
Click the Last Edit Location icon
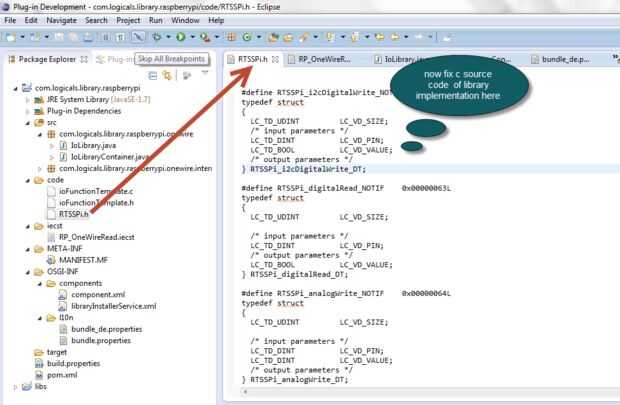point(380,37)
